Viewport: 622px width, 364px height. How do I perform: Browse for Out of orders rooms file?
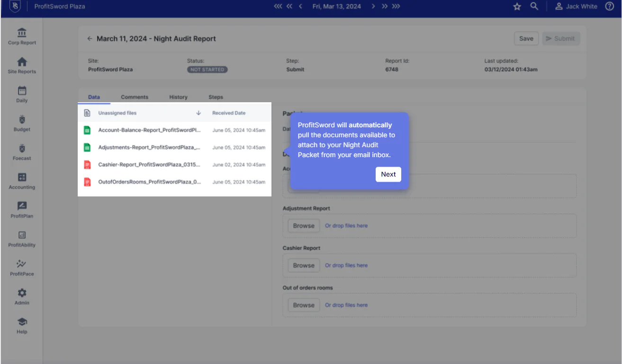[x=304, y=305]
